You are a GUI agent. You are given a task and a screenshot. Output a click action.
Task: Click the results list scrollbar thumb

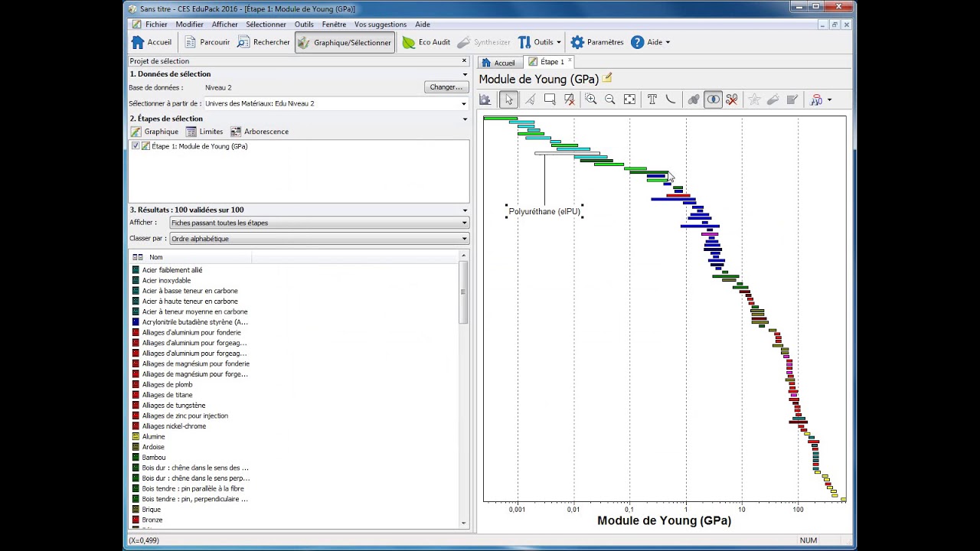463,292
